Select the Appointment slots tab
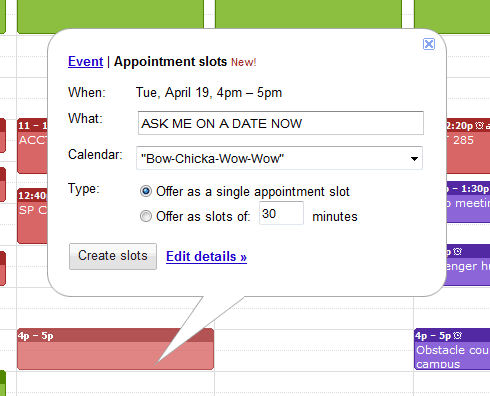 pyautogui.click(x=170, y=62)
